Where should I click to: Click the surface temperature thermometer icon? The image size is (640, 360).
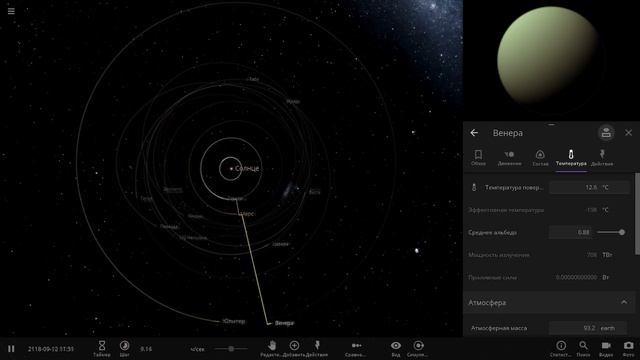[x=474, y=187]
